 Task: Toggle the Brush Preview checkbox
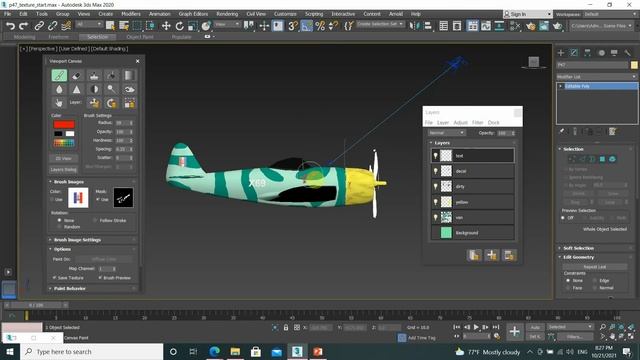coord(100,278)
